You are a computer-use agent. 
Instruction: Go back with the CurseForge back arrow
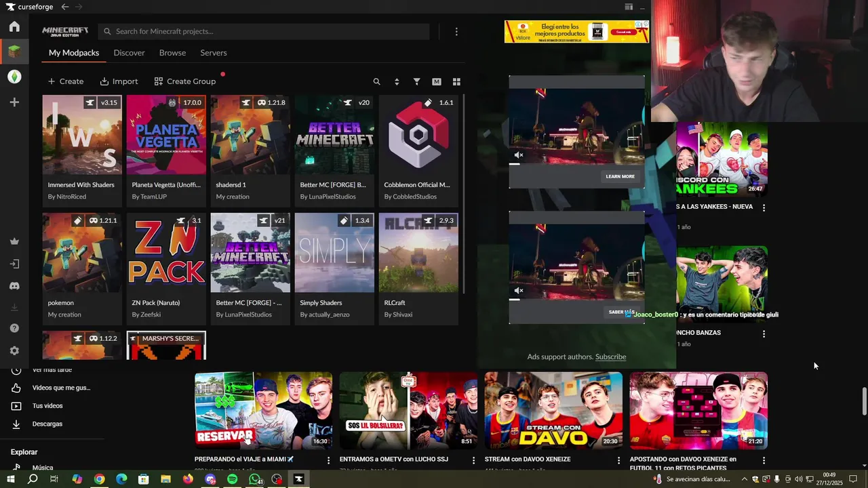click(64, 7)
